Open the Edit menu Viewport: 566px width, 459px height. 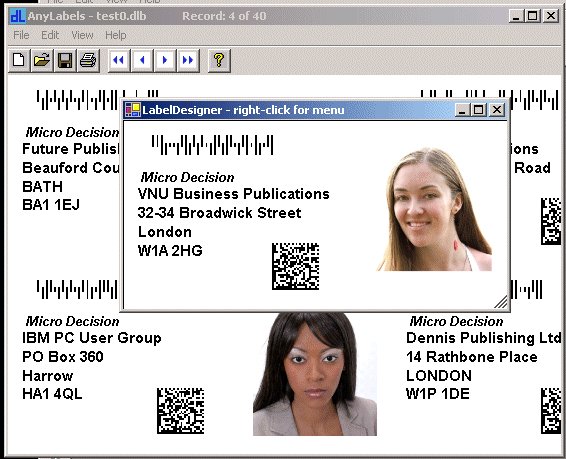click(x=50, y=35)
